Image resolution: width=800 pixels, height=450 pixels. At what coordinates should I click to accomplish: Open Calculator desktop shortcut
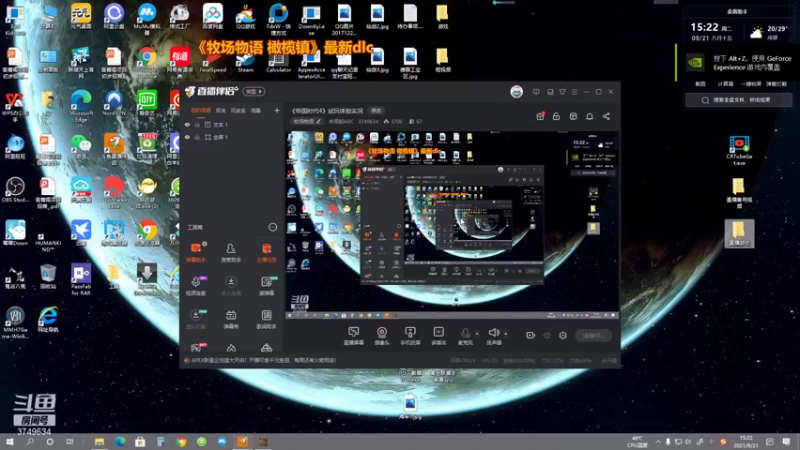(x=278, y=62)
